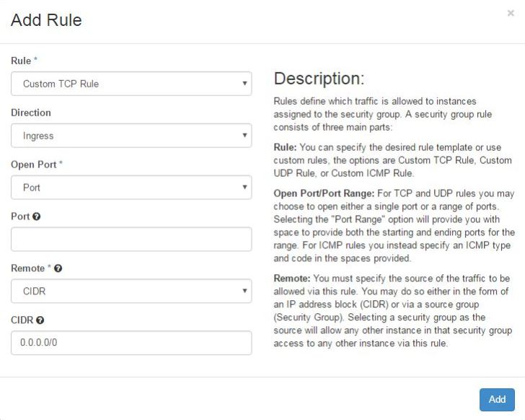Click bold 'Remote:' term in description text
The width and height of the screenshot is (525, 420).
point(292,279)
